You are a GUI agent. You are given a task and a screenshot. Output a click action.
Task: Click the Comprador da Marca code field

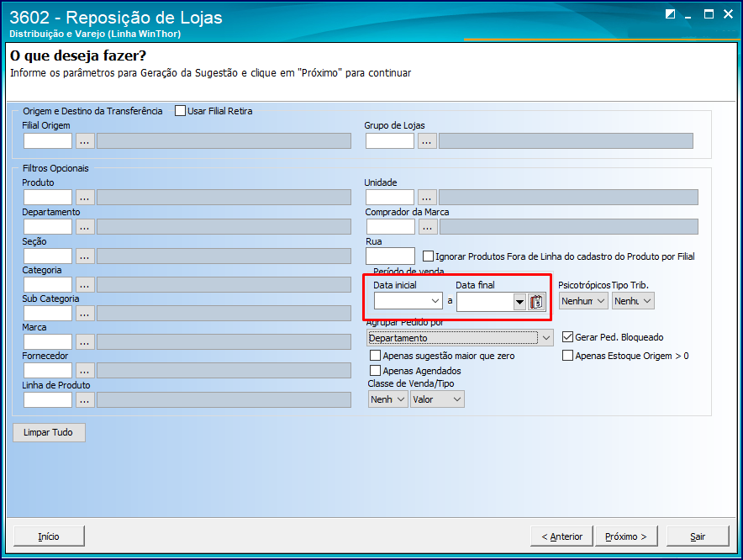[391, 227]
